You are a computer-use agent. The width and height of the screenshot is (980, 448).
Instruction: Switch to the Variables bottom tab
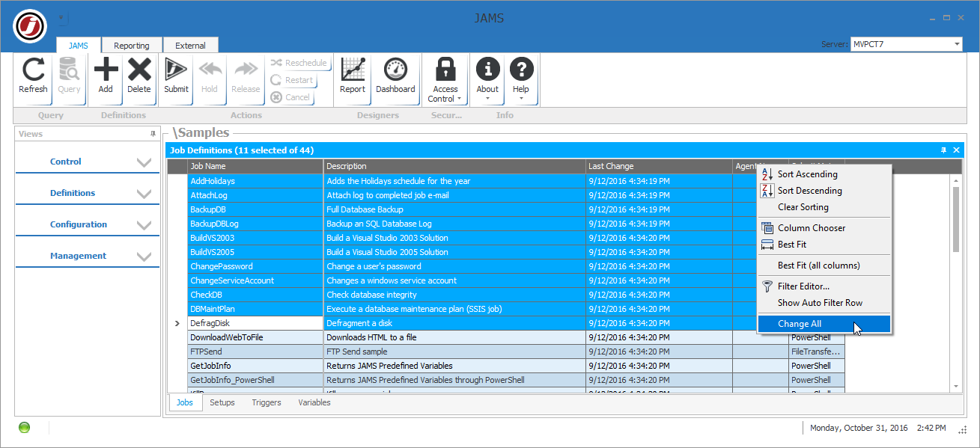(x=314, y=402)
